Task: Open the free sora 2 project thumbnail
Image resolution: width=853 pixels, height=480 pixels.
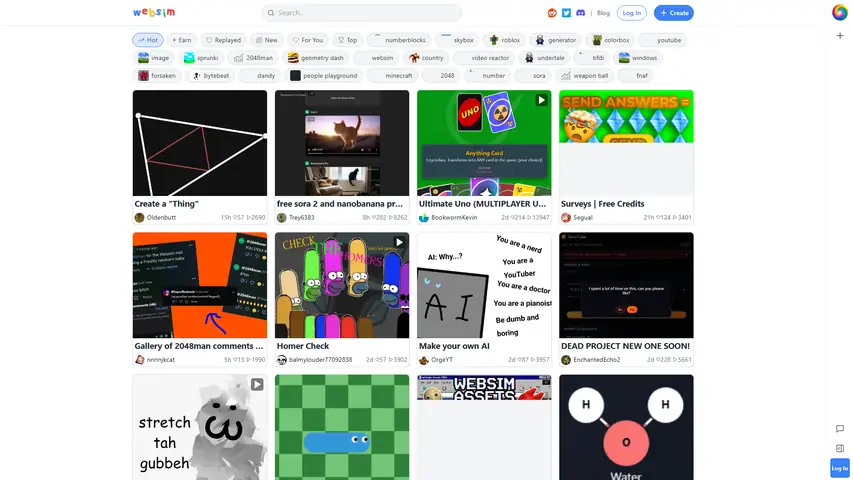Action: (342, 143)
